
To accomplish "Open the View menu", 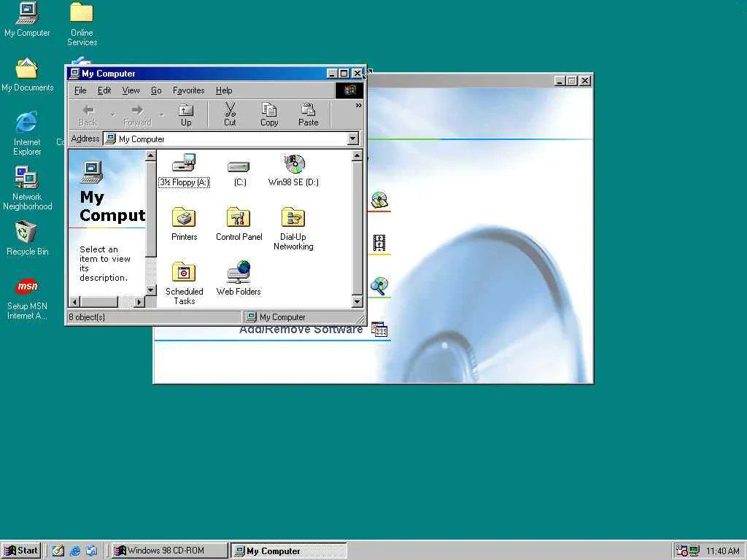I will tap(131, 90).
